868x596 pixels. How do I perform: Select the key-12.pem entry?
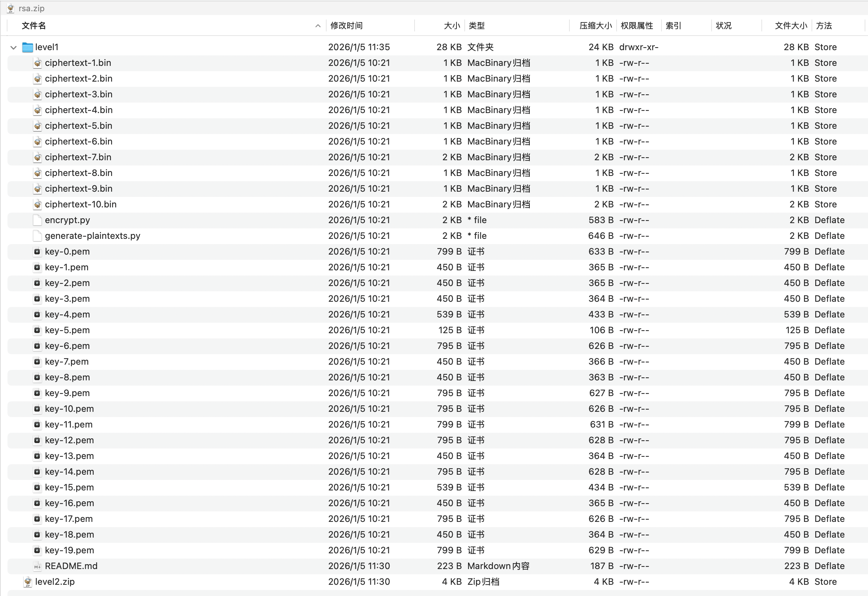click(69, 440)
